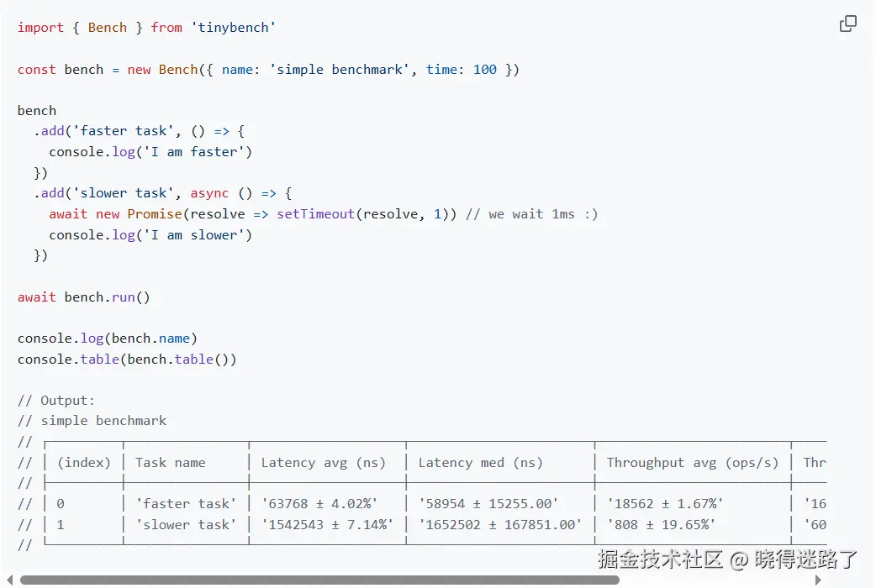Click the 'Task name' table header
The image size is (876, 588).
point(171,462)
